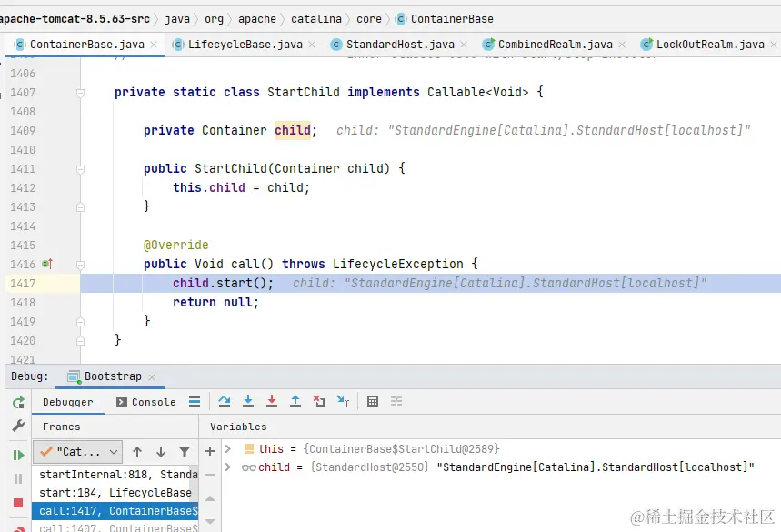The width and height of the screenshot is (781, 532).
Task: Select the previous frame with the up arrow
Action: 137,452
